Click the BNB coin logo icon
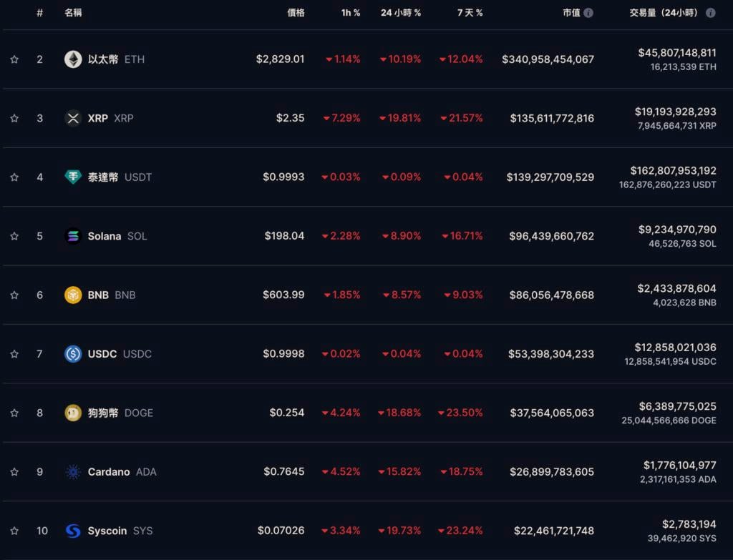 [x=73, y=295]
